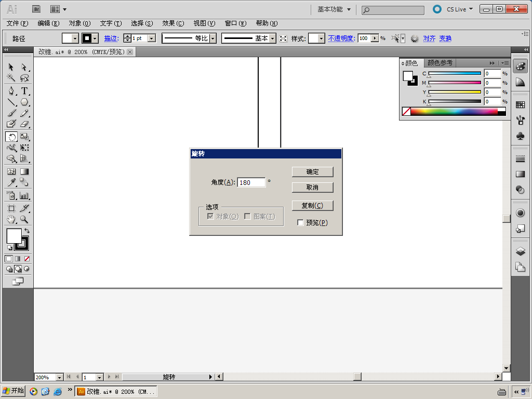Select the Line Segment tool
This screenshot has height=399, width=532.
(11, 102)
